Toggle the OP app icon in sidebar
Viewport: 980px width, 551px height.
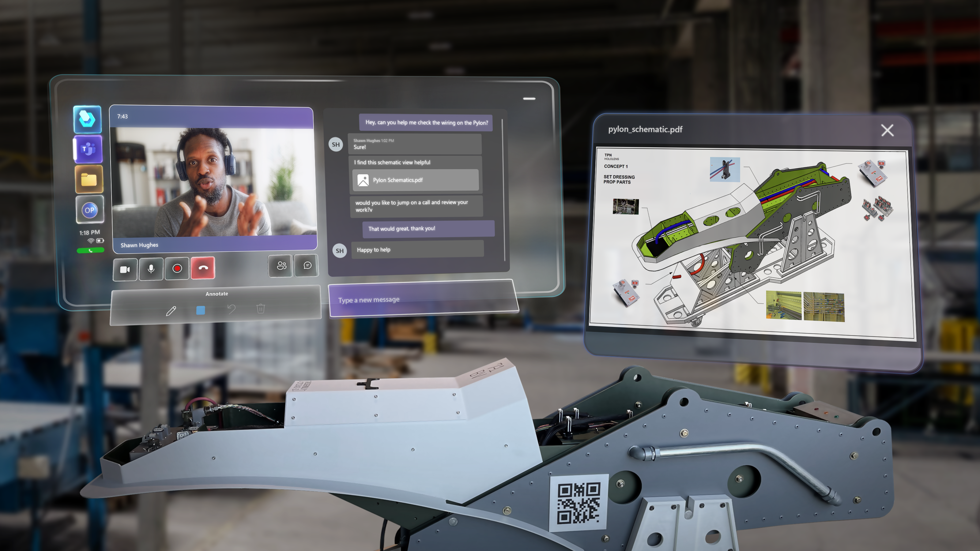tap(89, 209)
